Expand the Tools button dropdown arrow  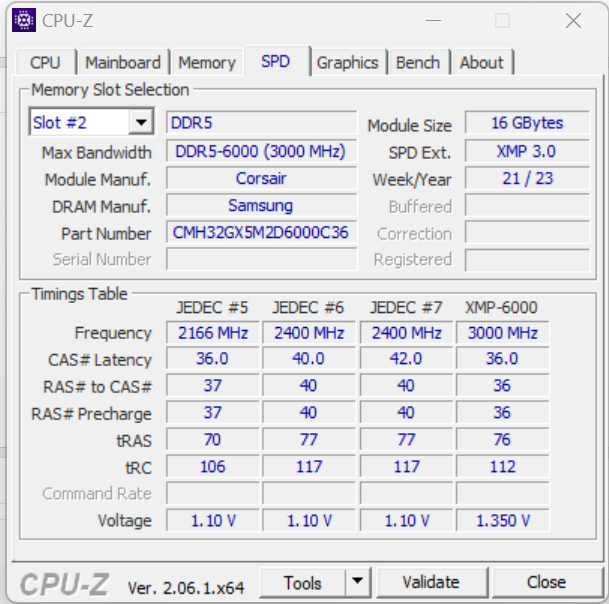pos(357,581)
